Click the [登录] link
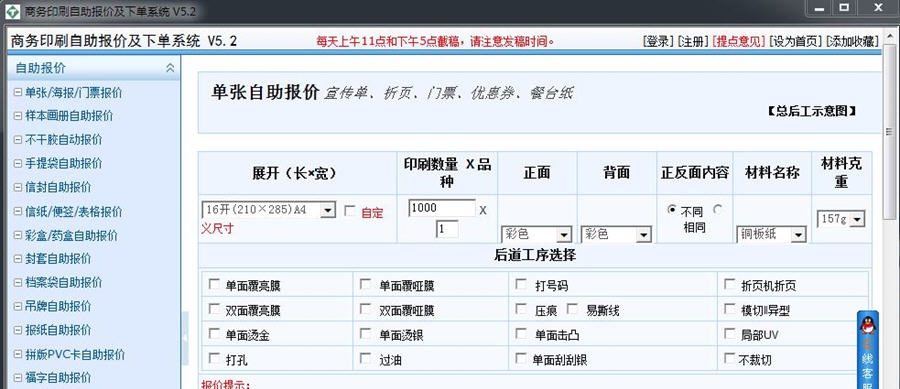The width and height of the screenshot is (900, 389). click(x=658, y=41)
